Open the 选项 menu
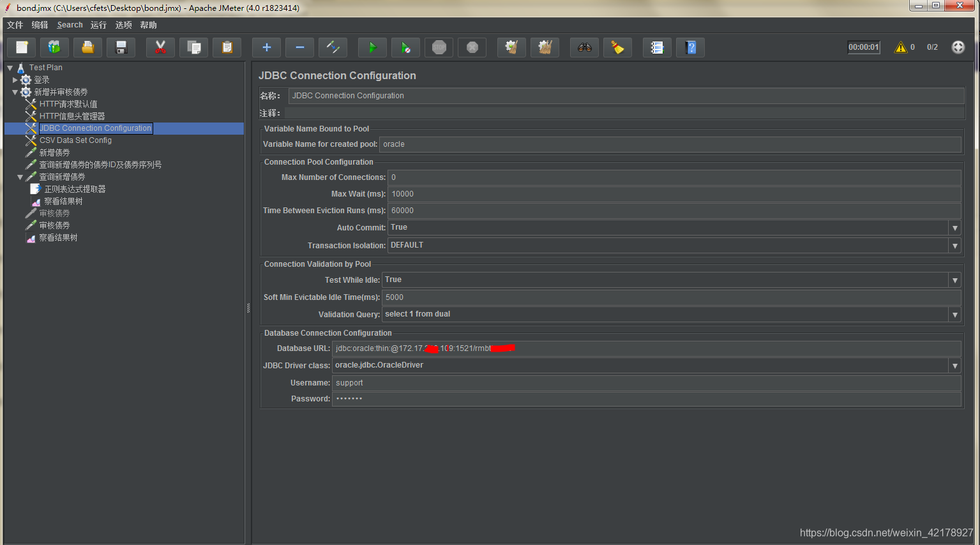Viewport: 980px width, 545px height. 124,25
